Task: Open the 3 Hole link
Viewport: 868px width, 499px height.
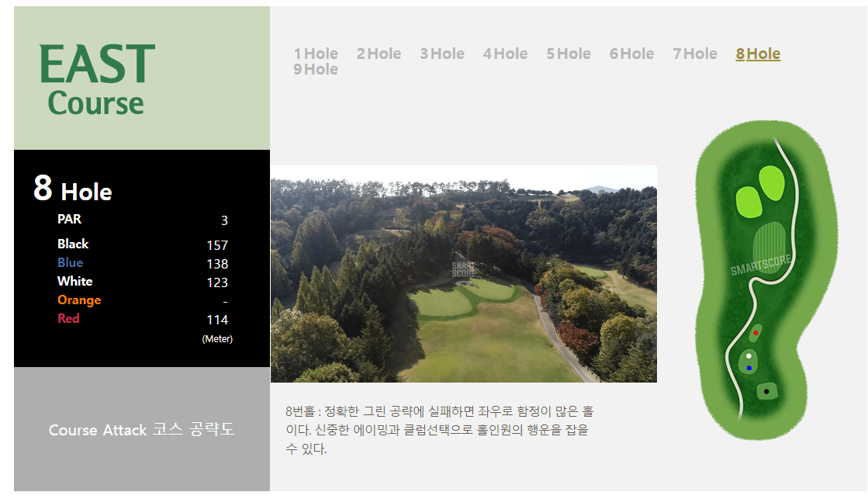Action: coord(441,54)
